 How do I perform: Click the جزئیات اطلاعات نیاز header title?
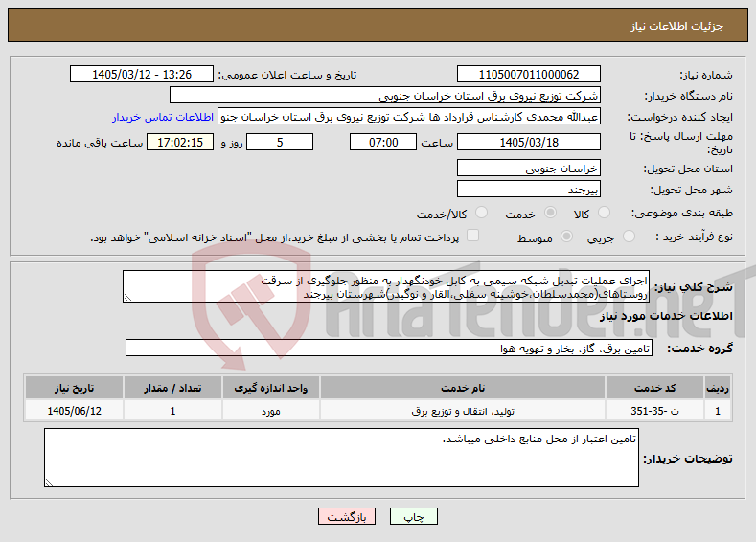[x=676, y=26]
